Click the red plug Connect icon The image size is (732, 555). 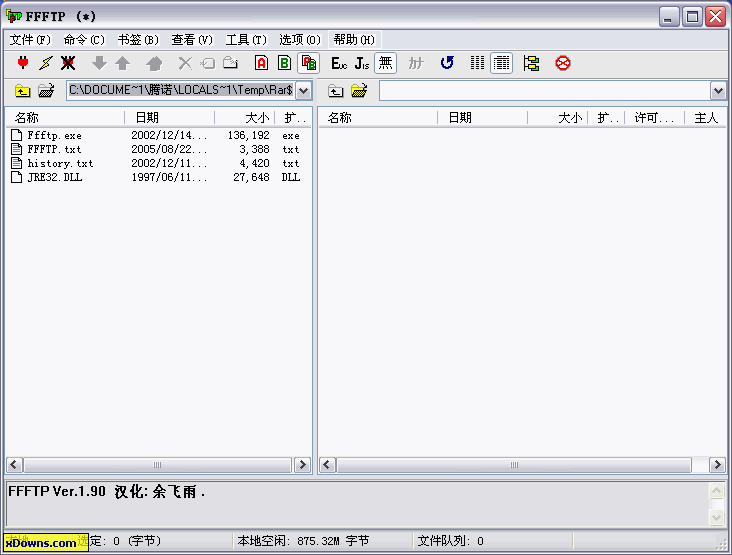22,63
